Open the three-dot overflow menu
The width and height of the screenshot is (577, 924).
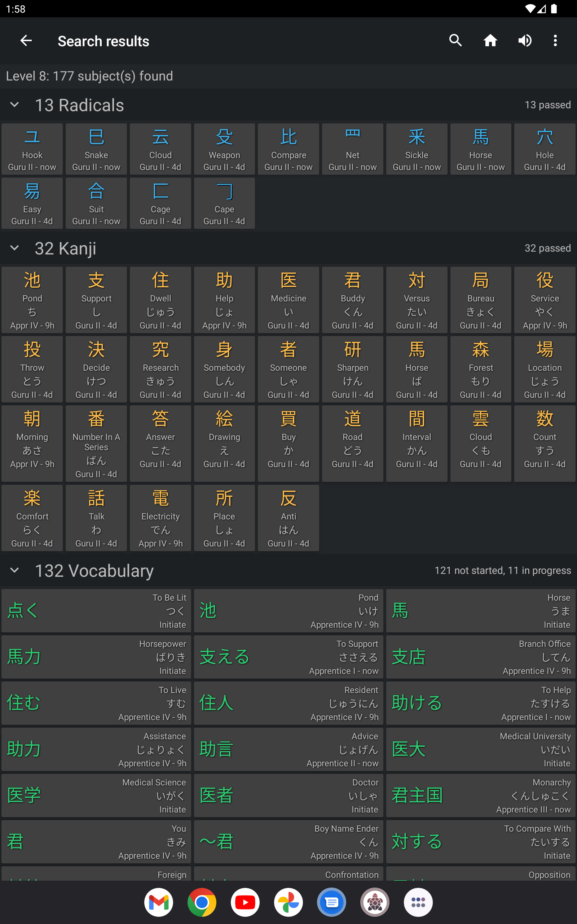pos(555,40)
